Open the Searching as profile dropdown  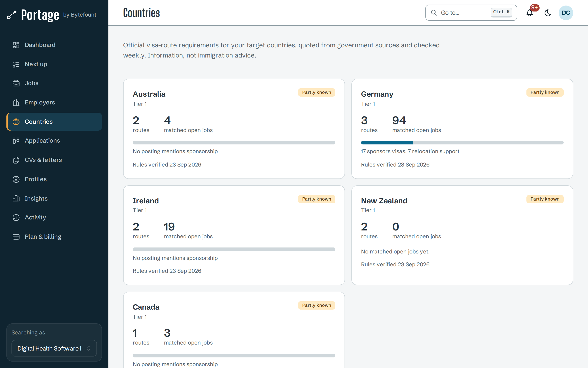(x=54, y=348)
